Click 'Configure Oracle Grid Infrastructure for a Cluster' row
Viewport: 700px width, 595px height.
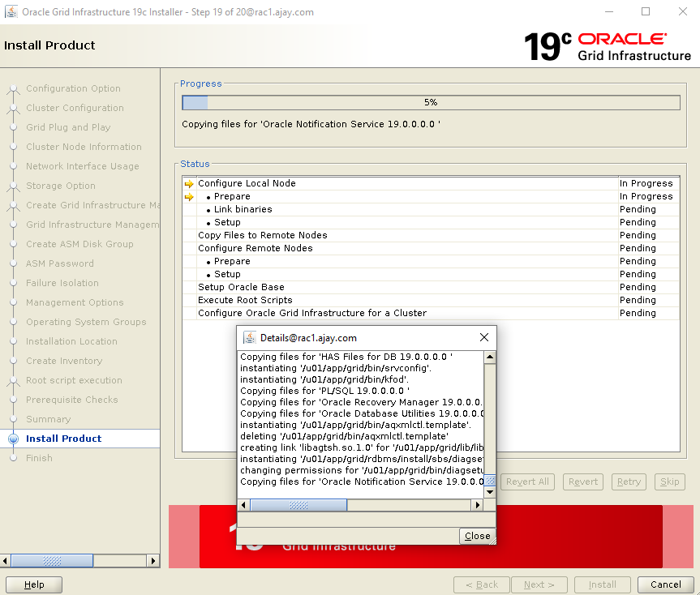431,313
